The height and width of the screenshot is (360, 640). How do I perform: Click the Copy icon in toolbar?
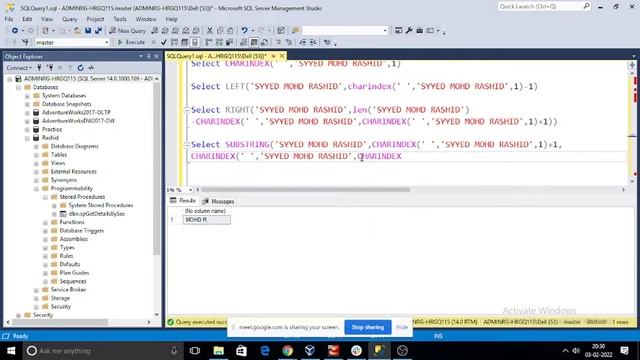pos(220,31)
